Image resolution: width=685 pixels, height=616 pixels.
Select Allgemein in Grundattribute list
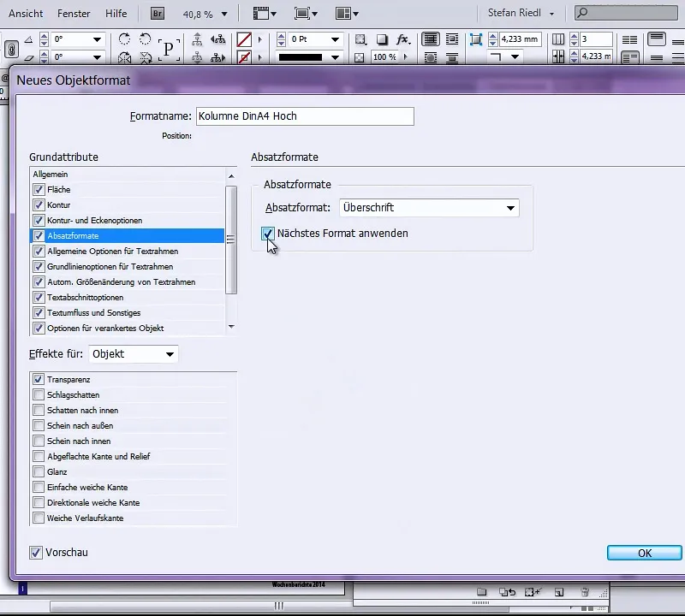127,175
